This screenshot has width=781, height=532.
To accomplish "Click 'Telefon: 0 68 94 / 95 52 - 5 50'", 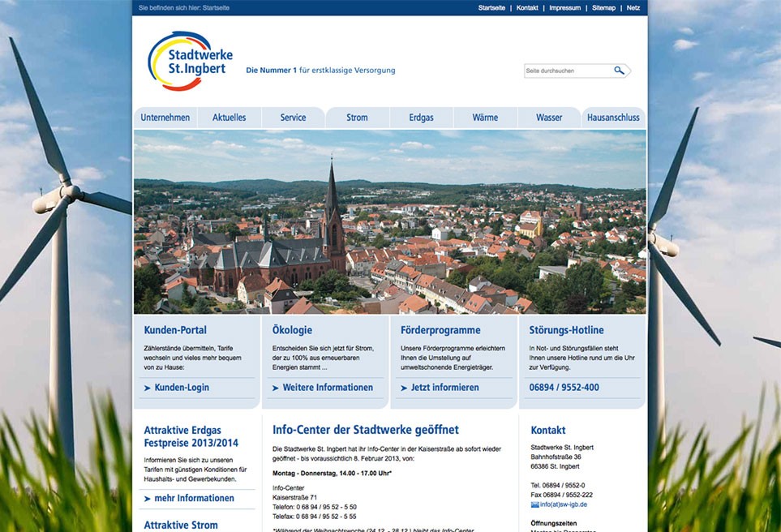I will tap(315, 507).
